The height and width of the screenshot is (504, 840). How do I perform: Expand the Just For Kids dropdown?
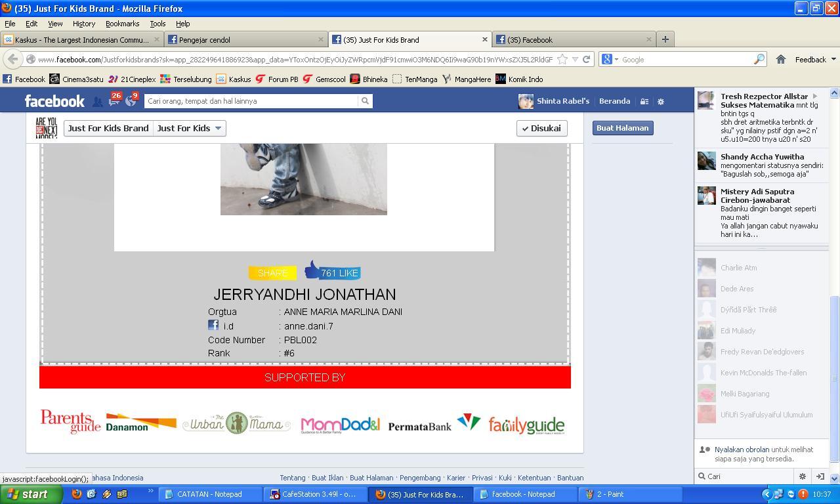[190, 128]
